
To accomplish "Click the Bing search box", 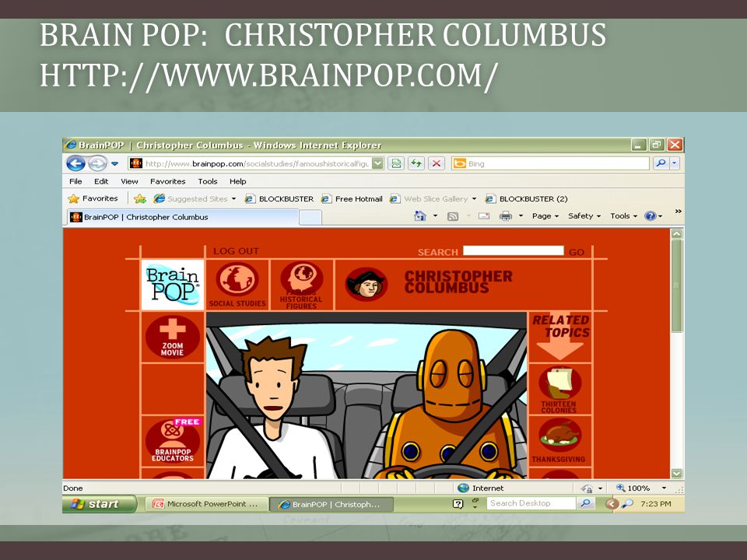I will (x=550, y=163).
